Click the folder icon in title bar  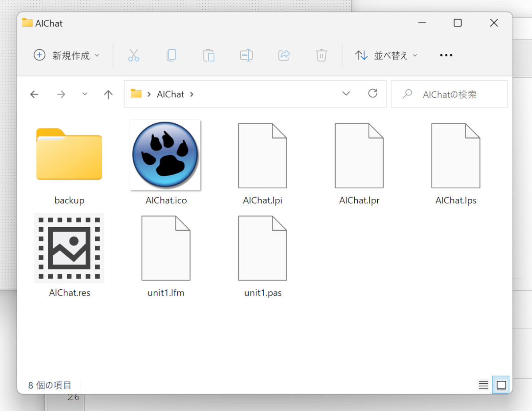(x=27, y=23)
